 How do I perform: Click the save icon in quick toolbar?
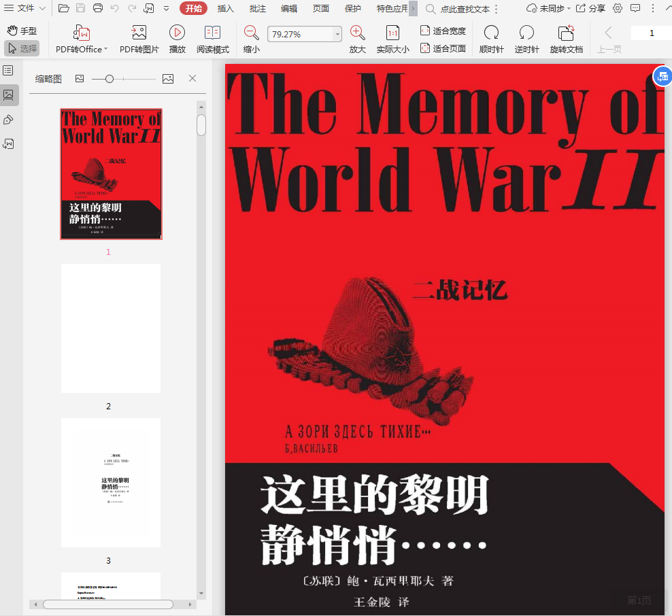80,8
